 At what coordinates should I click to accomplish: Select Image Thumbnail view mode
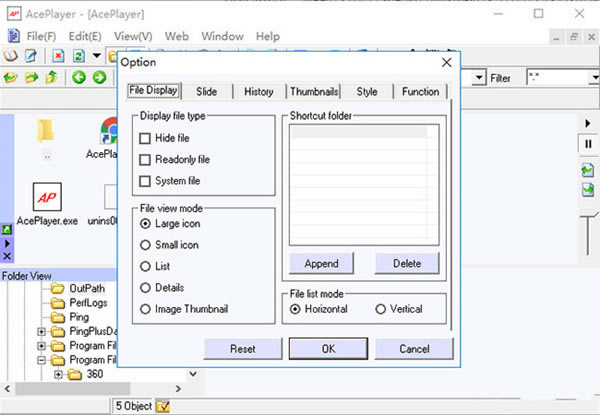point(145,309)
